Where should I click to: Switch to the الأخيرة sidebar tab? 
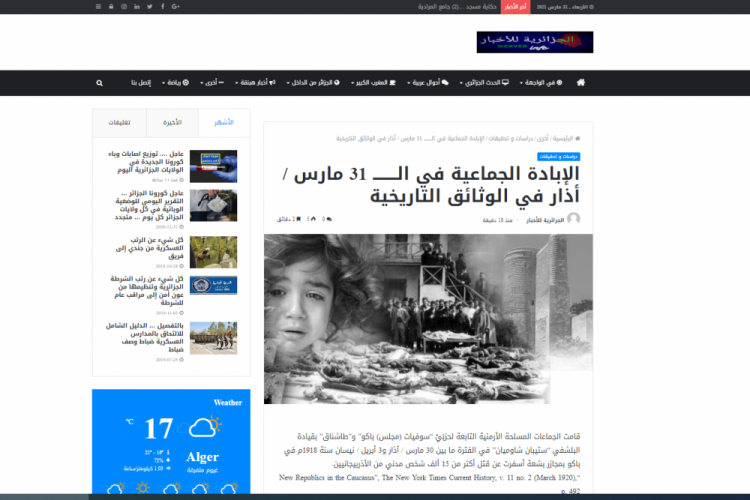(171, 123)
